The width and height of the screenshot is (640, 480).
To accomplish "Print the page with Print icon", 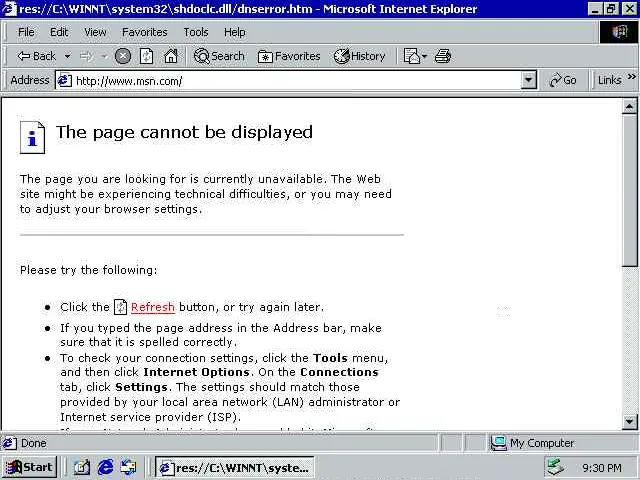I will [x=443, y=56].
